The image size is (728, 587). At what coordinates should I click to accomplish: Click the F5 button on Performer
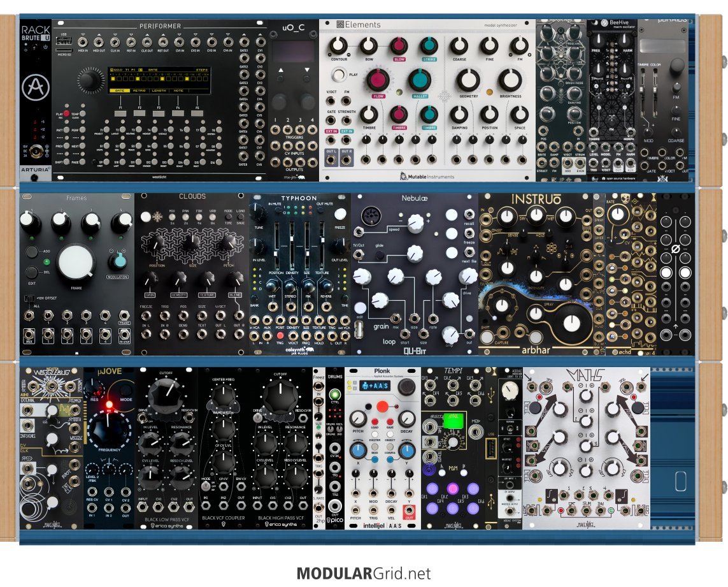[197, 113]
